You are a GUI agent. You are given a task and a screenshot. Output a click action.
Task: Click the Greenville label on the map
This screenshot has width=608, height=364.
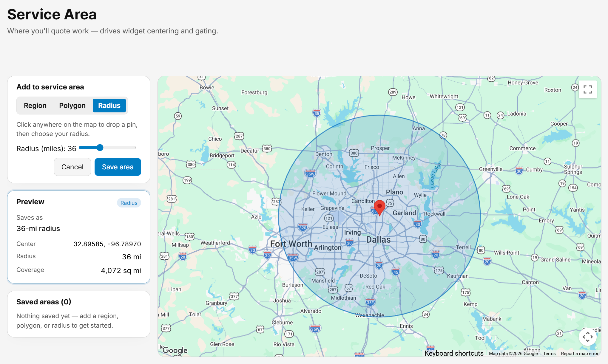pyautogui.click(x=491, y=169)
